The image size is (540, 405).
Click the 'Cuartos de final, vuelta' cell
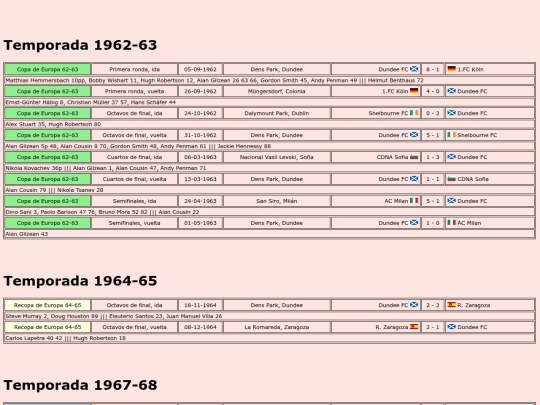click(134, 179)
